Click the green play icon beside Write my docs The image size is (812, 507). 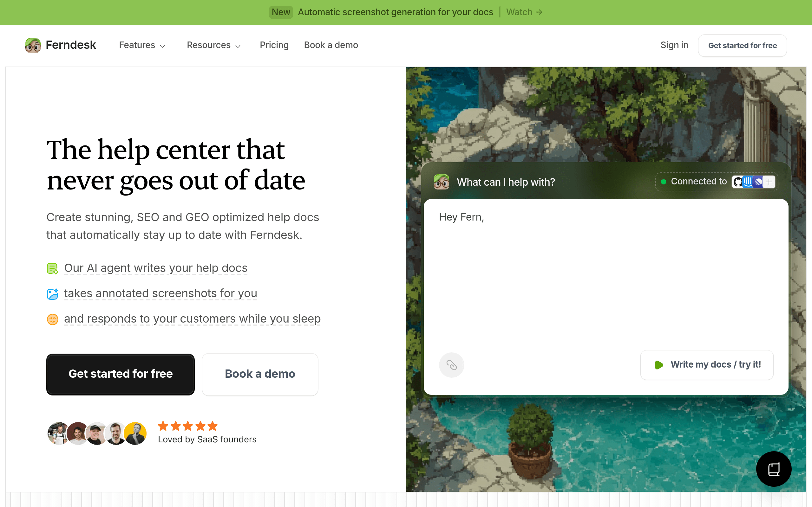(x=659, y=365)
